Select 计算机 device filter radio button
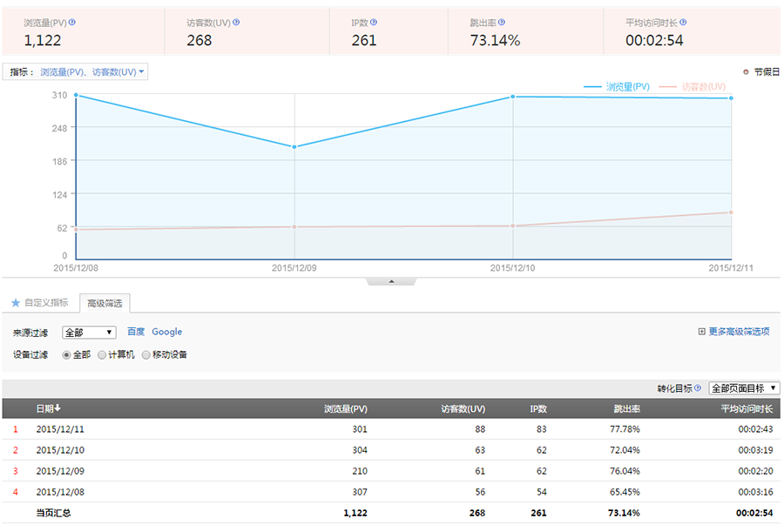This screenshot has height=532, width=784. point(102,355)
